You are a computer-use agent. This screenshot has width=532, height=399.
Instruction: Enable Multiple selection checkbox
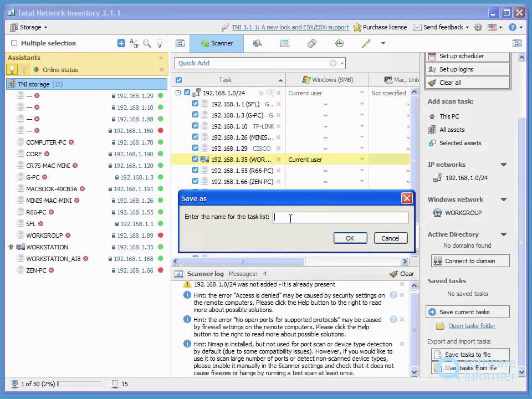point(14,43)
